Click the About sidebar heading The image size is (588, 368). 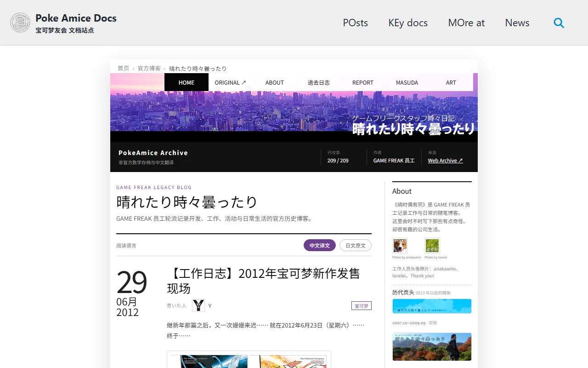pos(402,191)
